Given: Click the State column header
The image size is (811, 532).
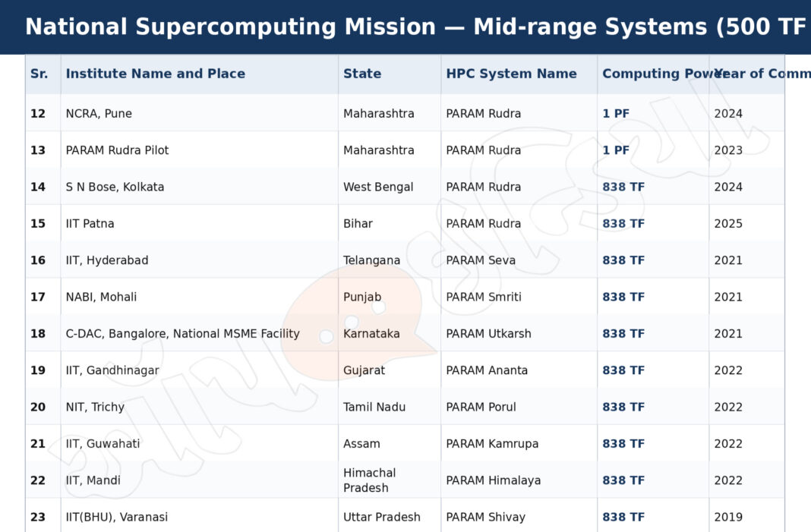Looking at the screenshot, I should [362, 74].
